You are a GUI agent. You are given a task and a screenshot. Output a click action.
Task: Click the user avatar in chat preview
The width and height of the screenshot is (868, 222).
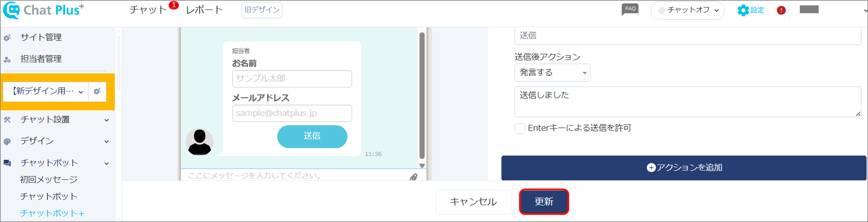pos(199,142)
